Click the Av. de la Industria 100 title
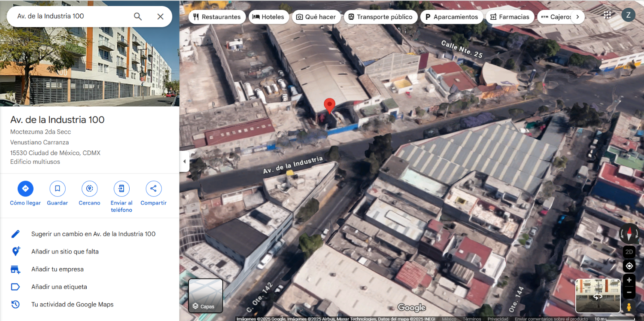644x321 pixels. (58, 120)
